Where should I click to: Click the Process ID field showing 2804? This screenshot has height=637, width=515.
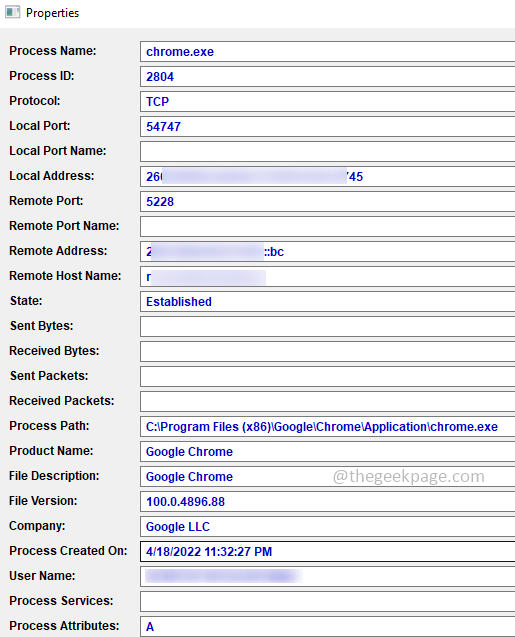tap(327, 77)
